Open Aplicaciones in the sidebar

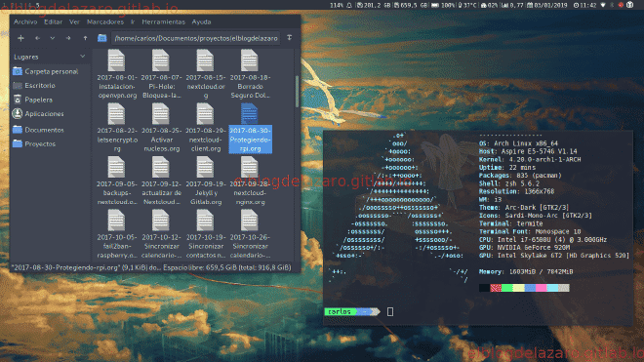click(38, 114)
